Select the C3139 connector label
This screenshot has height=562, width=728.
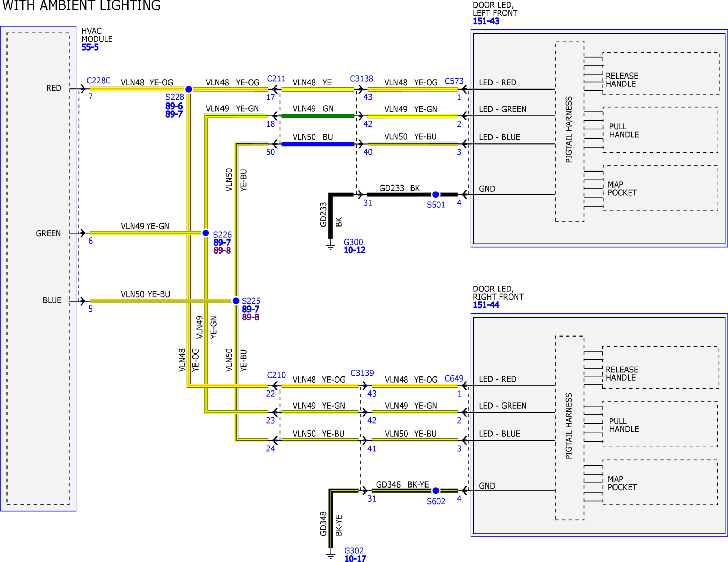[x=362, y=373]
